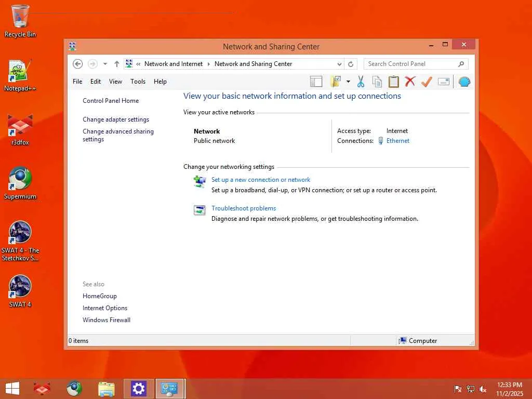Click the network tray icon
Screen dimensions: 532x399
471,389
